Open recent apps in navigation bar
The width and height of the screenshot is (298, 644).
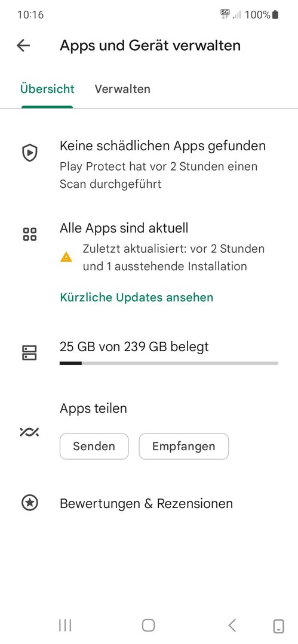(x=65, y=625)
